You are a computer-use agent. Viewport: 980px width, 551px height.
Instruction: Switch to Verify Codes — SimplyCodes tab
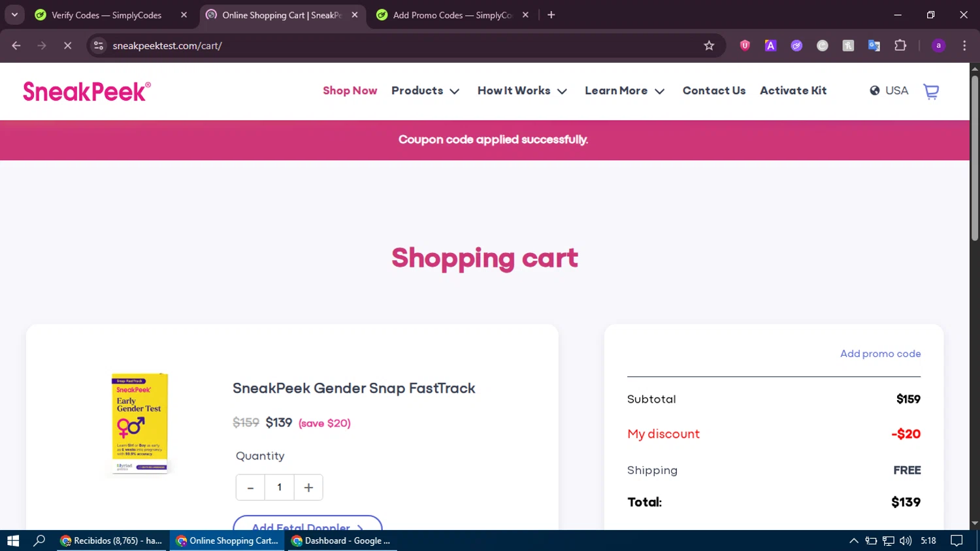[x=106, y=15]
